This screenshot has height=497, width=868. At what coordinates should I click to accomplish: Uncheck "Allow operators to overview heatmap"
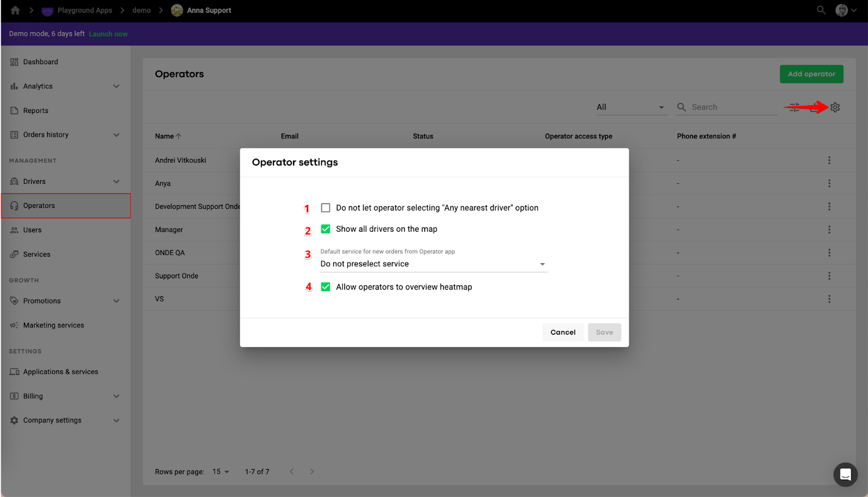point(325,287)
